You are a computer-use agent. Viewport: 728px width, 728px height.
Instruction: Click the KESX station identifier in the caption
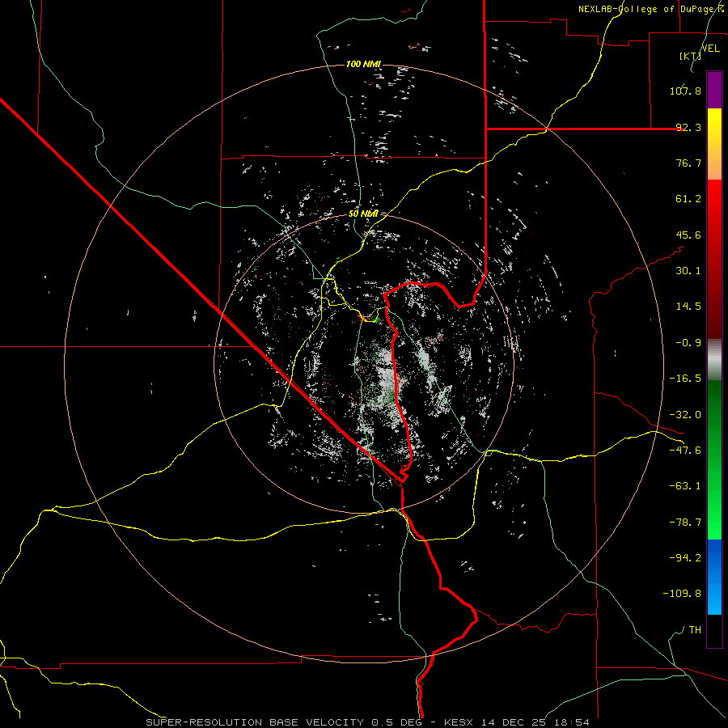[459, 722]
